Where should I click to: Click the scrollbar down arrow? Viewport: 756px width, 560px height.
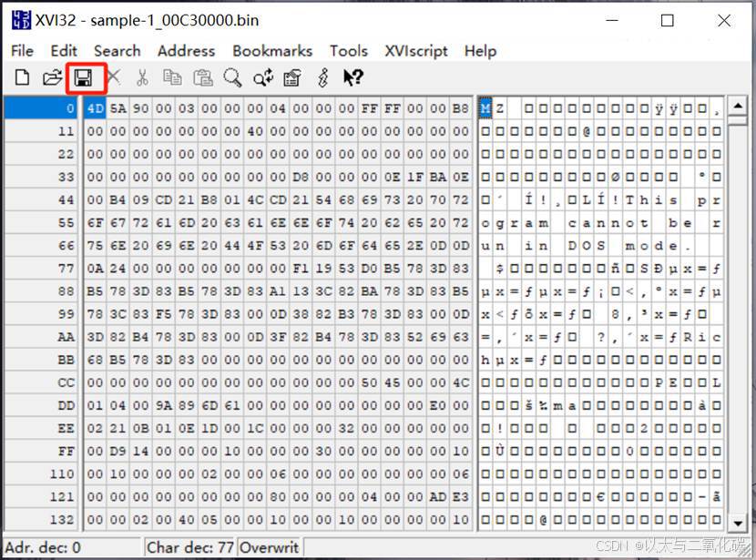[738, 523]
